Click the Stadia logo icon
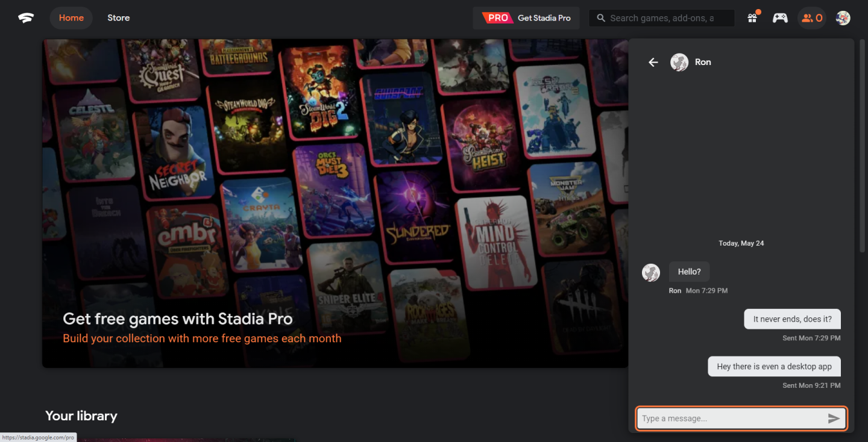This screenshot has height=442, width=868. click(x=26, y=18)
